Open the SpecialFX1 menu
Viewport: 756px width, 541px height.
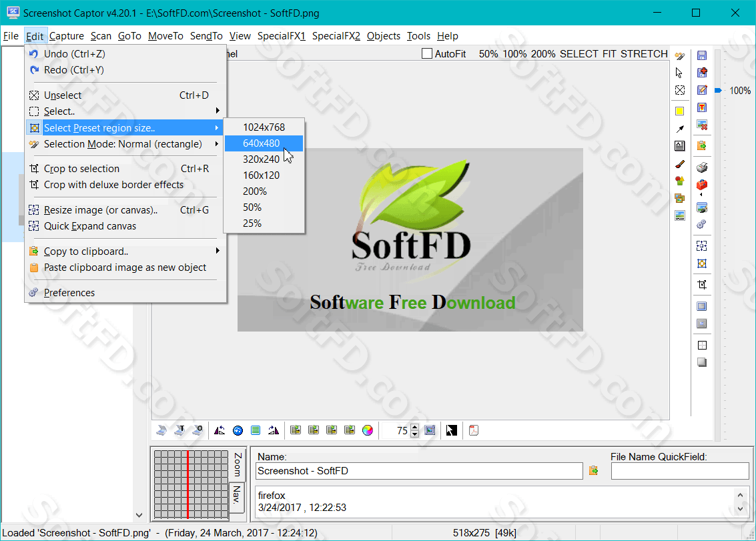[282, 36]
